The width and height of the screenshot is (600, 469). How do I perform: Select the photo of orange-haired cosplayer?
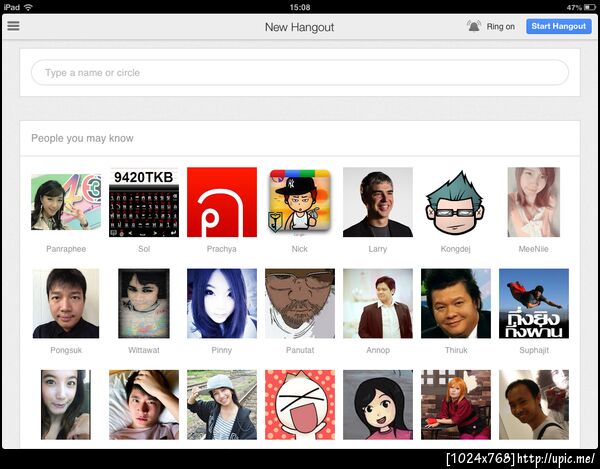pos(456,404)
